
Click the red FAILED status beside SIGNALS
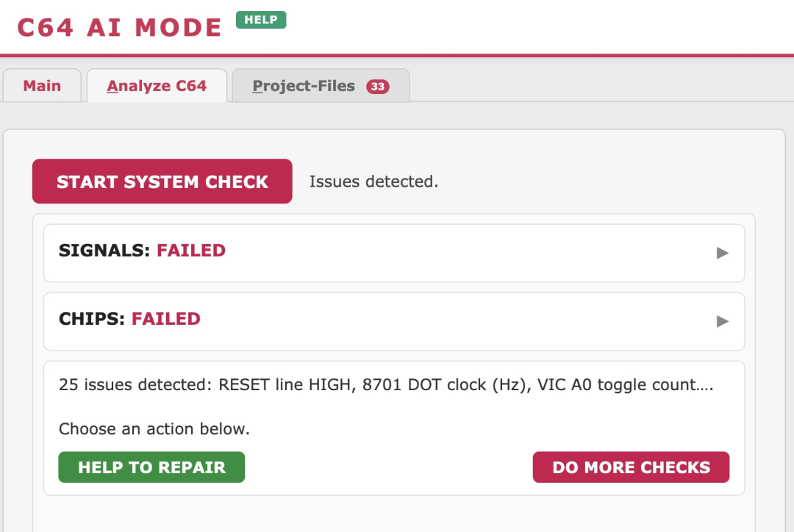click(191, 250)
